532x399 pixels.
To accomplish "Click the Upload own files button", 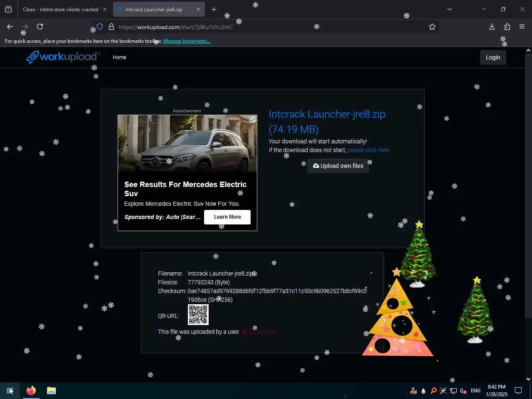I will (x=338, y=166).
